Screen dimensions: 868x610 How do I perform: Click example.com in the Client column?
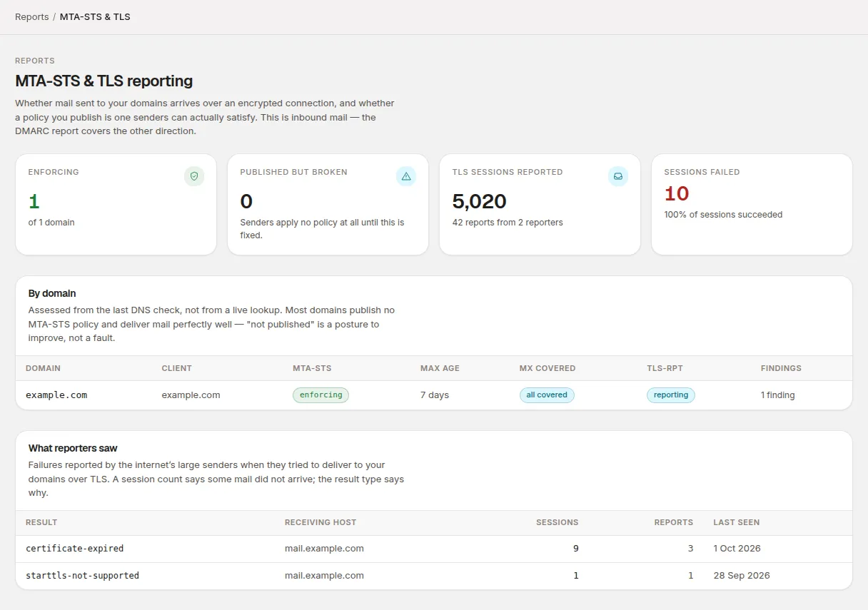(x=191, y=395)
